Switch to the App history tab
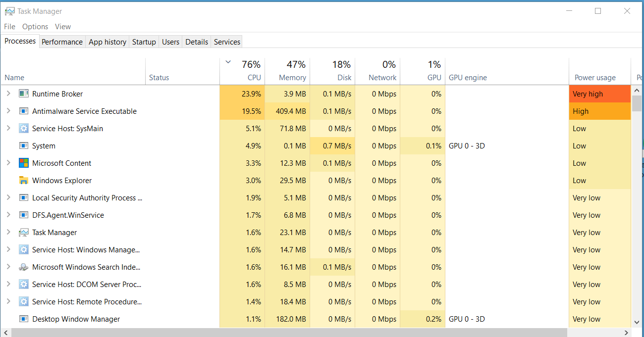Image resolution: width=644 pixels, height=337 pixels. point(107,42)
